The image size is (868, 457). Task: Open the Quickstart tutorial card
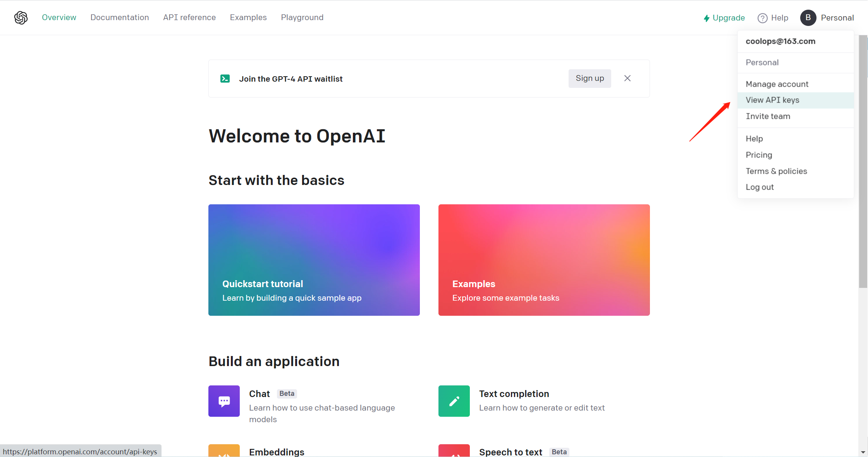tap(314, 260)
